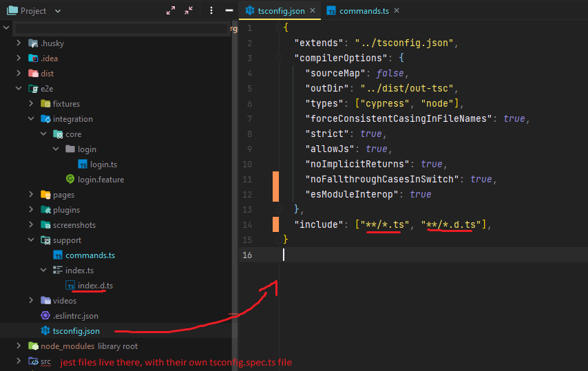Image resolution: width=588 pixels, height=371 pixels.
Task: Close the commands.ts tab
Action: (x=397, y=10)
